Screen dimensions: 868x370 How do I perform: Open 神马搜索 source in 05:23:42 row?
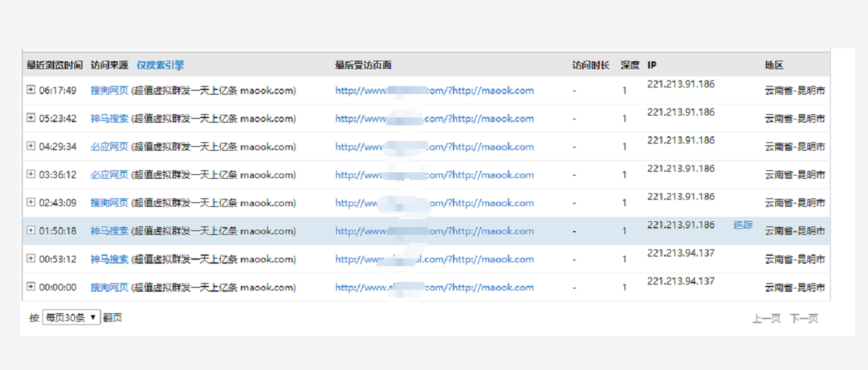click(x=109, y=119)
